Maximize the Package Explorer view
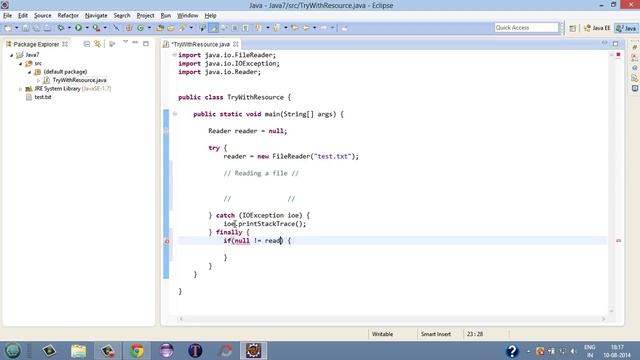The width and height of the screenshot is (640, 360). click(x=146, y=43)
